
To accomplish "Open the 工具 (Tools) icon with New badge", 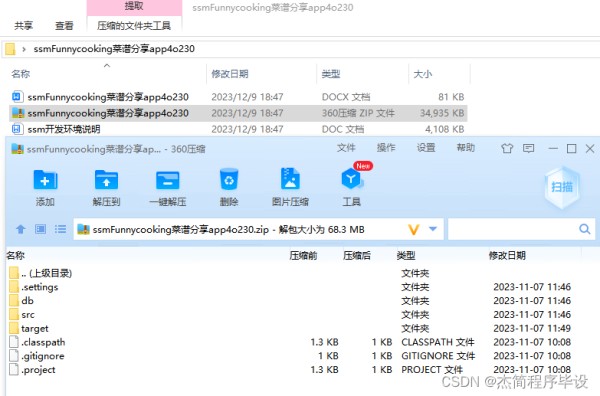I will (x=352, y=178).
